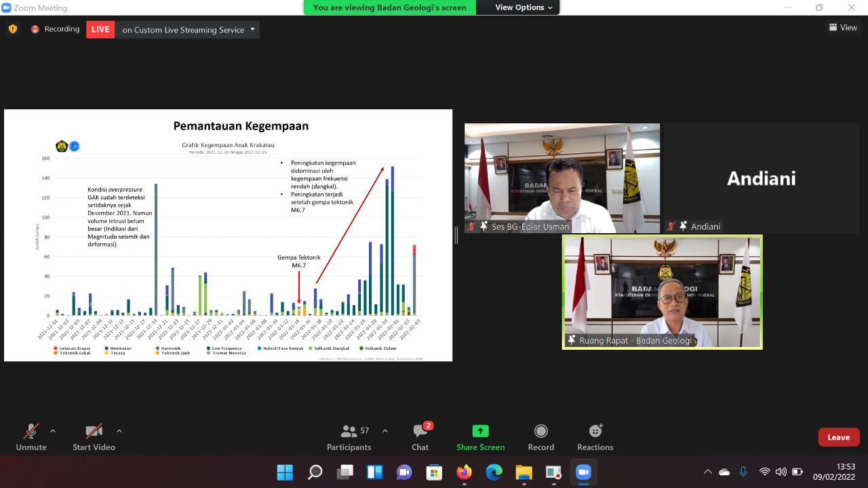Unmute the microphone
This screenshot has width=868, height=488.
click(31, 437)
